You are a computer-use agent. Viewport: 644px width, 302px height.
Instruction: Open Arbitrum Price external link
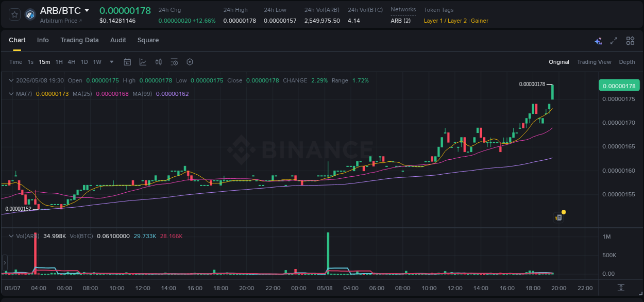61,21
